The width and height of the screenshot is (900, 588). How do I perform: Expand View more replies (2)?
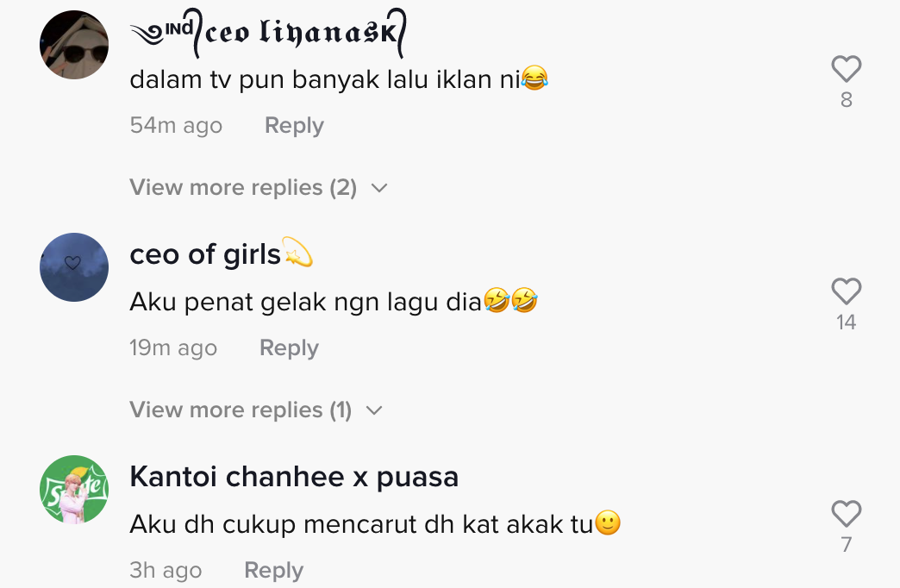coord(258,188)
